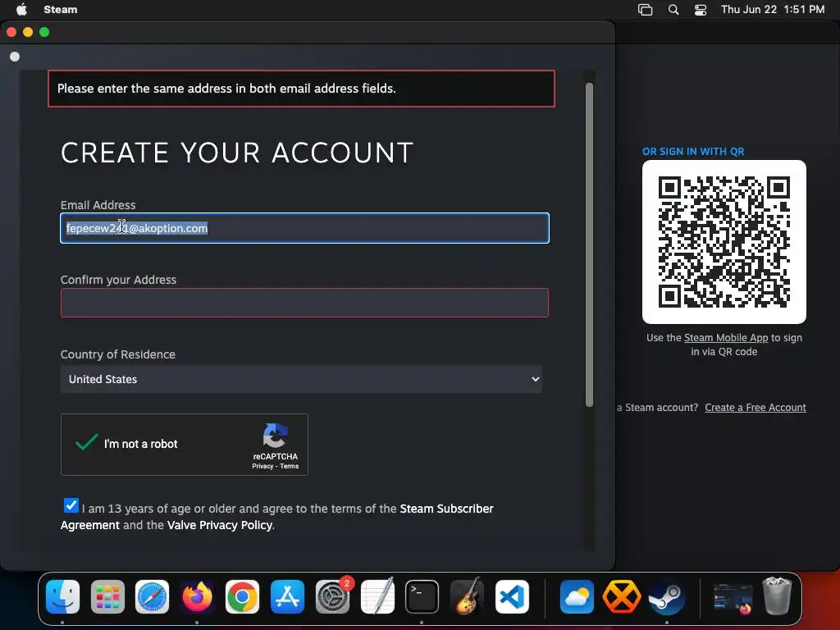Image resolution: width=840 pixels, height=630 pixels.
Task: Click the Email Address input field
Action: click(304, 228)
